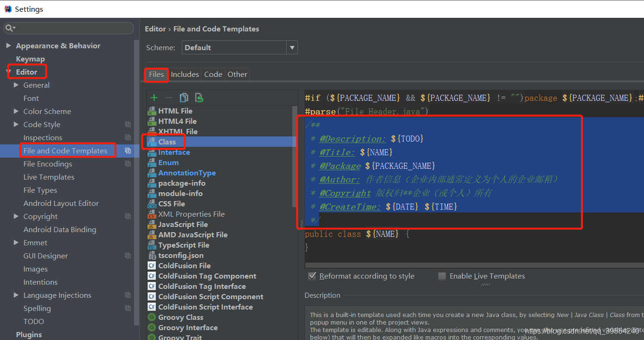The height and width of the screenshot is (340, 644).
Task: Click the project-level icon beside File and Code Templates
Action: [128, 151]
